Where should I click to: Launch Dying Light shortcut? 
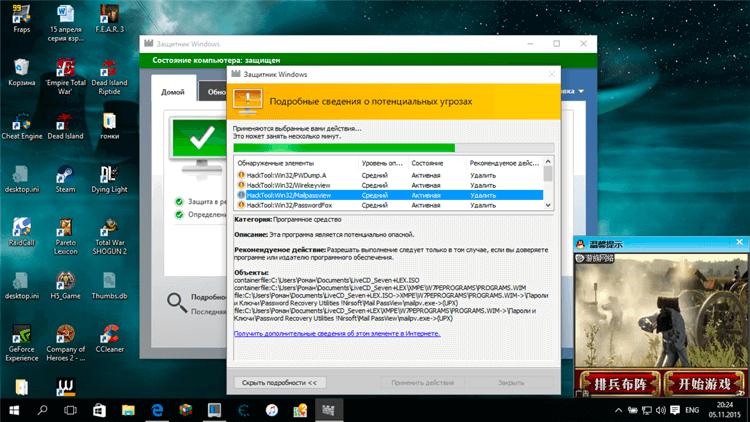pyautogui.click(x=110, y=179)
